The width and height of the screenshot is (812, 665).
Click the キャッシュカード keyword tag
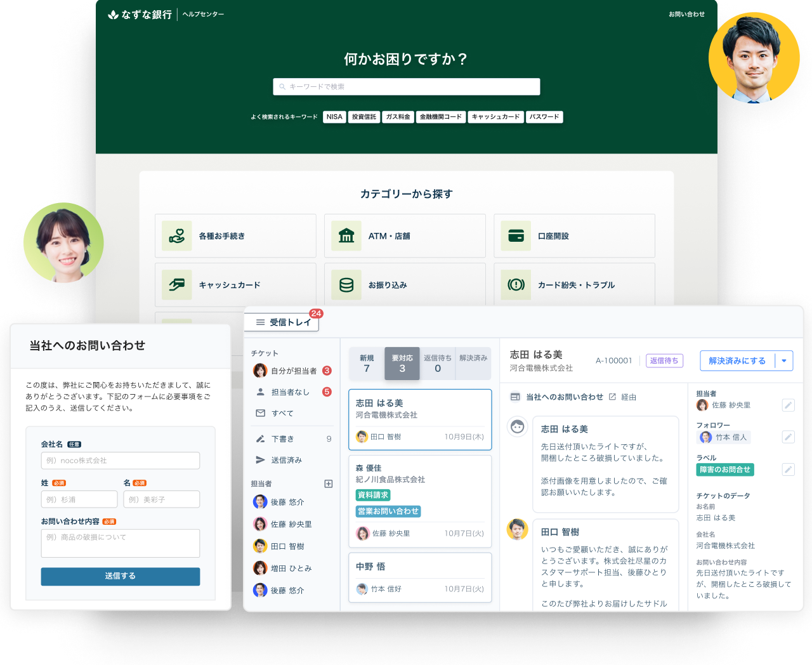[x=495, y=117]
